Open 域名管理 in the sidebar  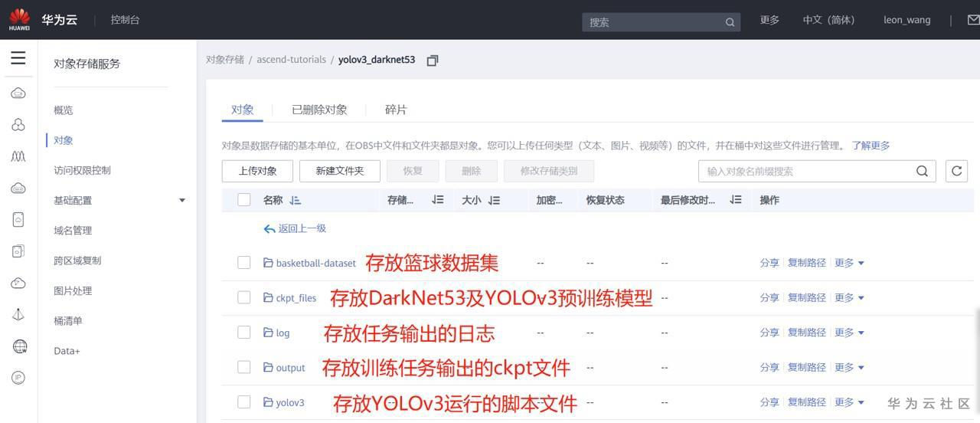click(73, 230)
